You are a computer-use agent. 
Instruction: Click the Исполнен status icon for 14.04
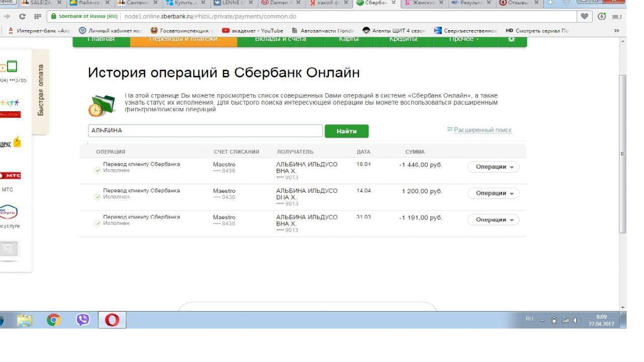point(98,197)
